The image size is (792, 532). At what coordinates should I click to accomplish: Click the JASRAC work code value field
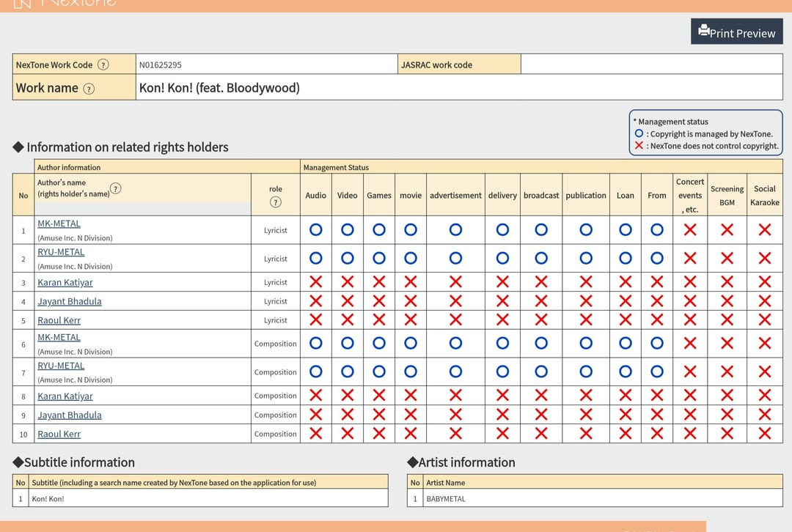click(651, 64)
